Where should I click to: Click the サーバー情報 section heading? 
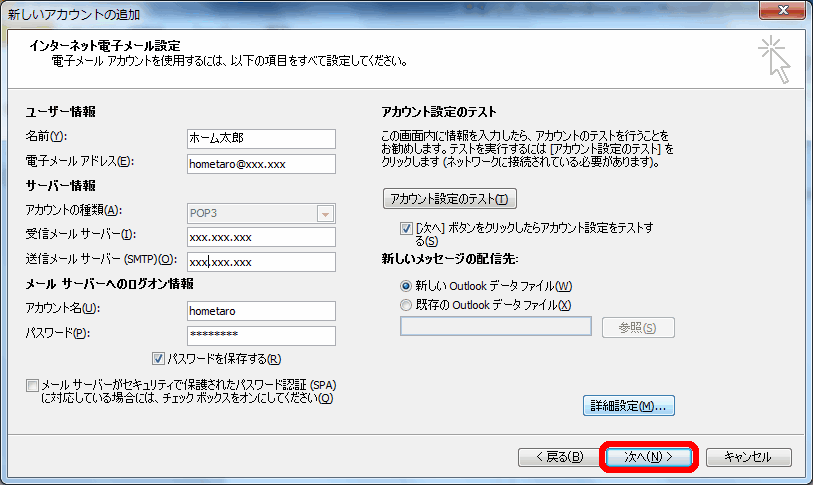pos(61,186)
